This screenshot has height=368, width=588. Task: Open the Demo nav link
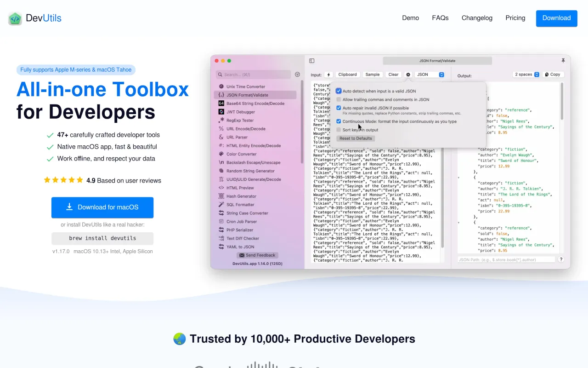coord(410,18)
